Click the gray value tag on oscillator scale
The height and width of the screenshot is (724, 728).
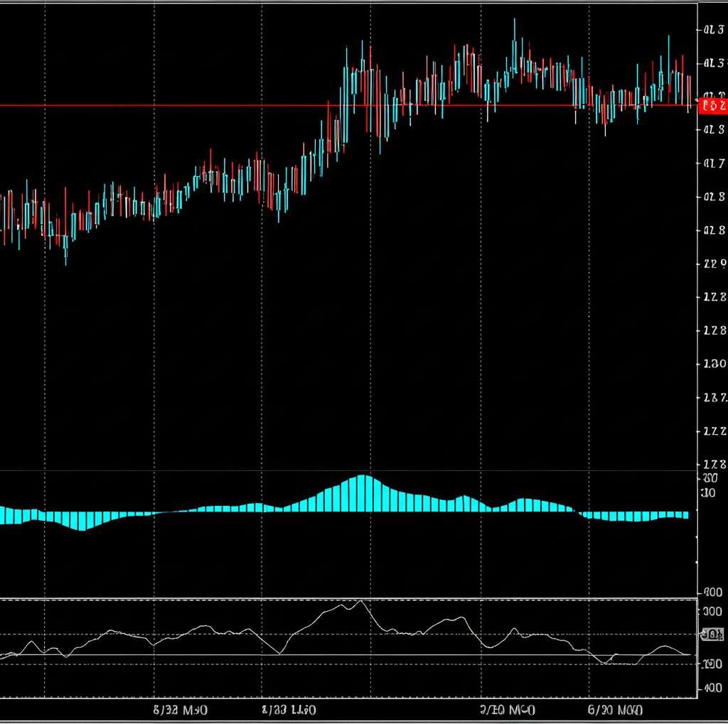click(x=711, y=634)
